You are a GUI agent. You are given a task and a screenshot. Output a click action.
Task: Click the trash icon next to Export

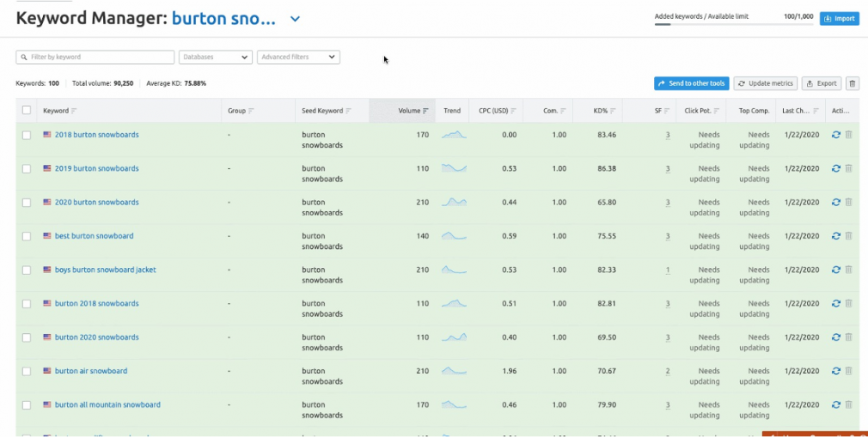(853, 83)
